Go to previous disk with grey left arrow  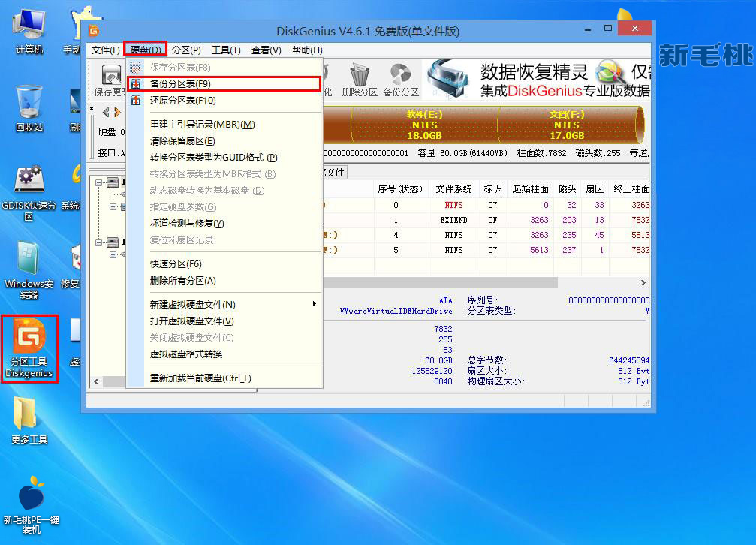click(106, 113)
